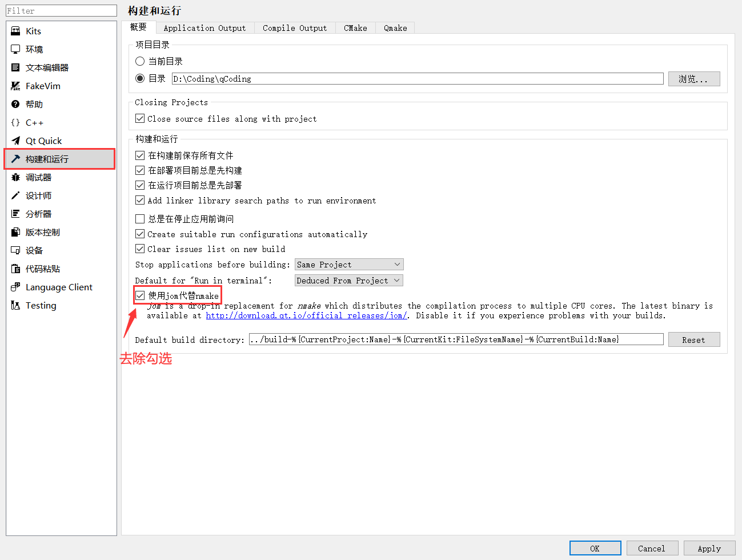
Task: Click the Apply button
Action: 709,548
